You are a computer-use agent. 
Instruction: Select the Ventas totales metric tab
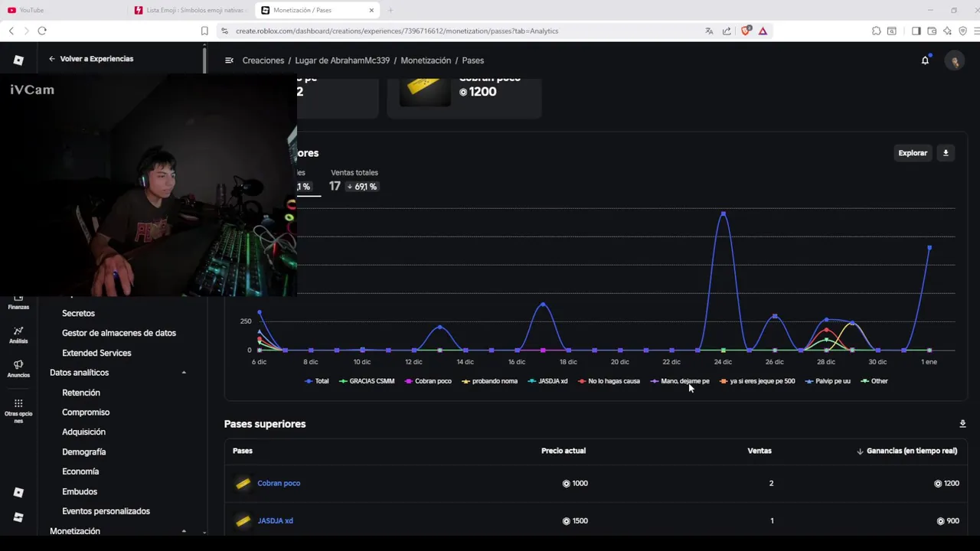tap(354, 180)
